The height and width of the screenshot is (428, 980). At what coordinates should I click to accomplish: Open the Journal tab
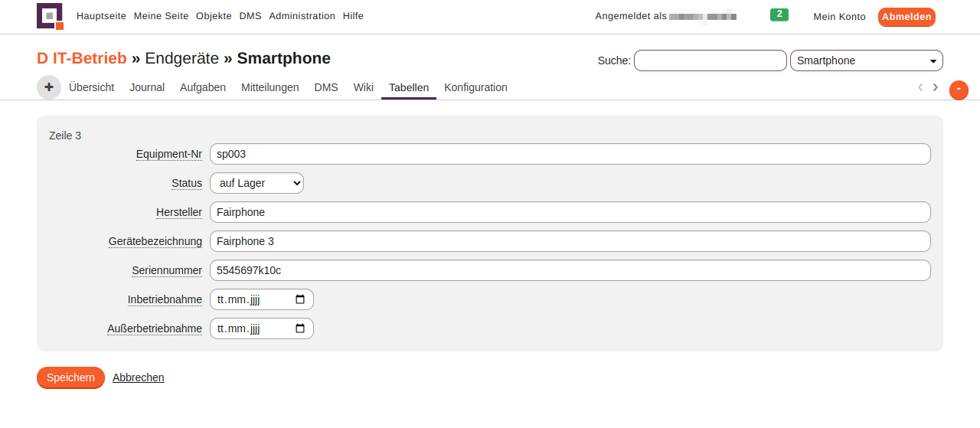147,87
